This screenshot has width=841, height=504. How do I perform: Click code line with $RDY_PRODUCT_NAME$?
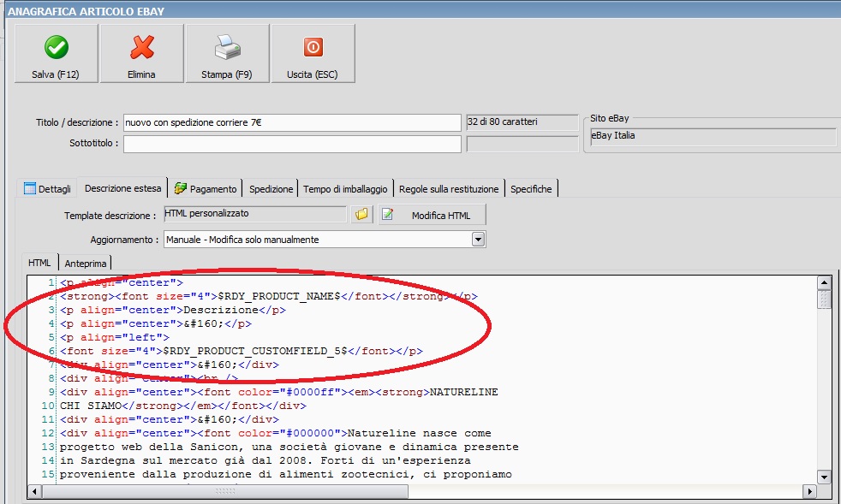tap(269, 296)
